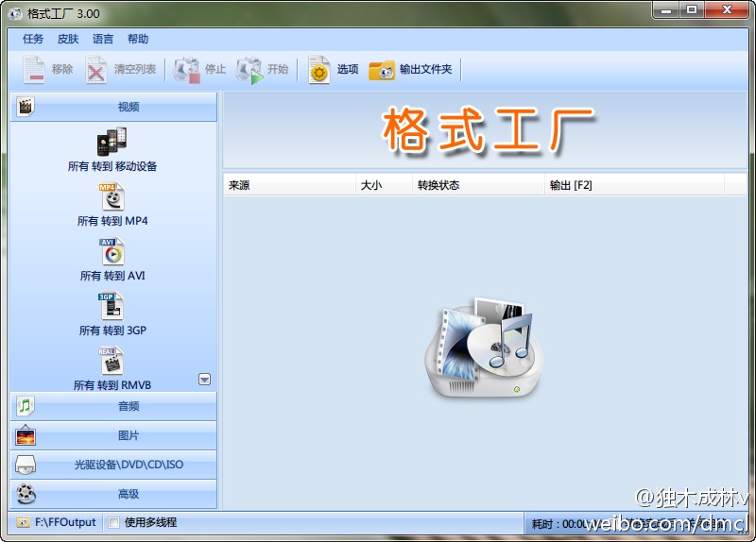Click the 开始 text label
The image size is (756, 542).
tap(278, 69)
